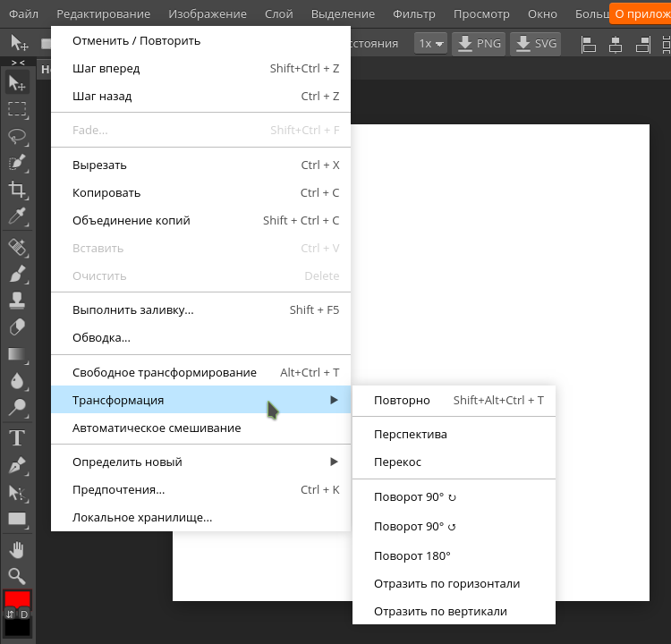This screenshot has height=644, width=671.
Task: Open the black background color swatch
Action: point(17,628)
